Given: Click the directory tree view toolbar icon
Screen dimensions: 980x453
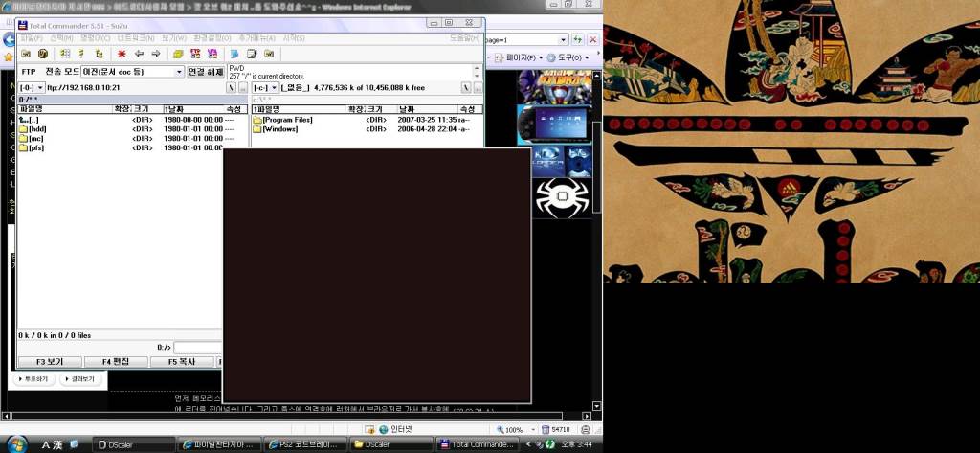Looking at the screenshot, I should 99,54.
